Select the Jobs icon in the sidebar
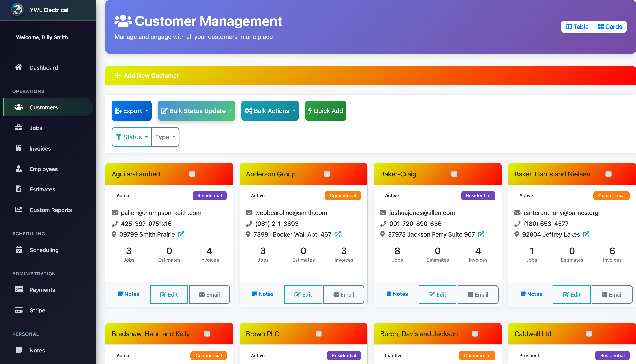 [x=19, y=128]
